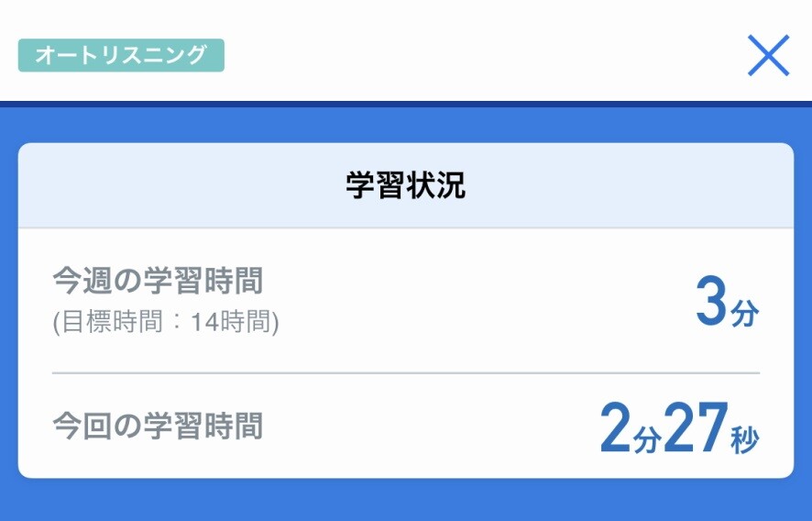Click the 分 unit in the session time
The image size is (812, 521).
tap(646, 440)
